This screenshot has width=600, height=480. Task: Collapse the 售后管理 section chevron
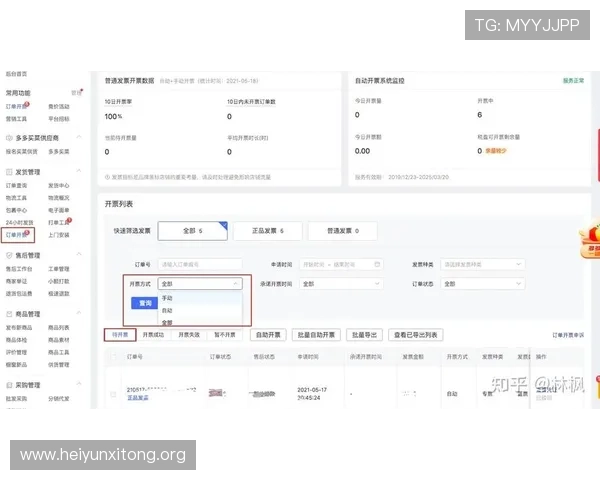78,254
